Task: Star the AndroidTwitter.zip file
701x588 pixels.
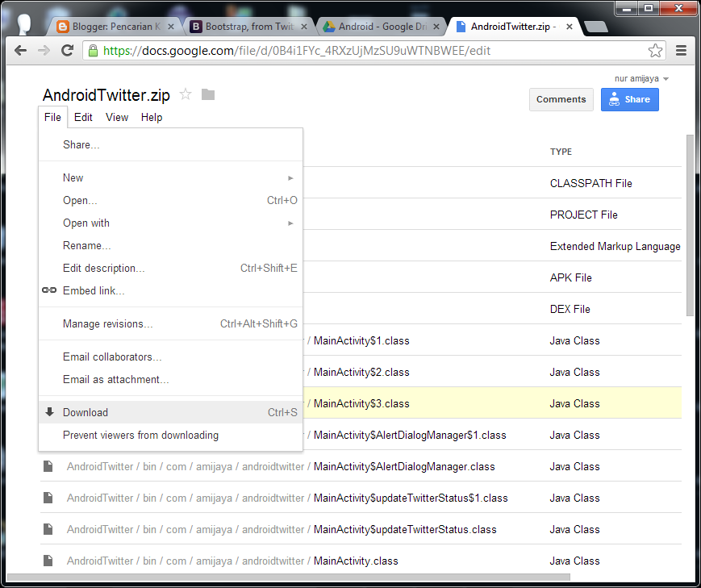Action: [186, 94]
